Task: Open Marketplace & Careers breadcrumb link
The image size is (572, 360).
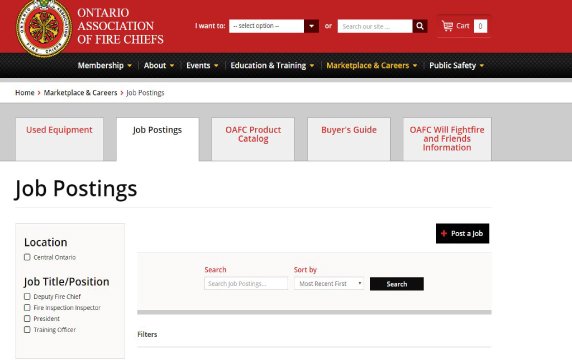Action: point(80,93)
